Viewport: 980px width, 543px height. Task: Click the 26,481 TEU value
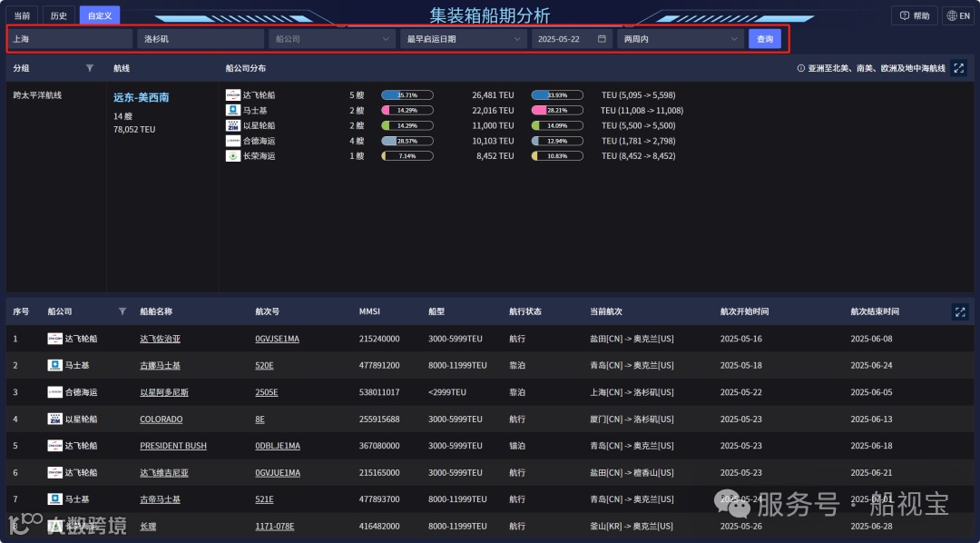pos(493,95)
